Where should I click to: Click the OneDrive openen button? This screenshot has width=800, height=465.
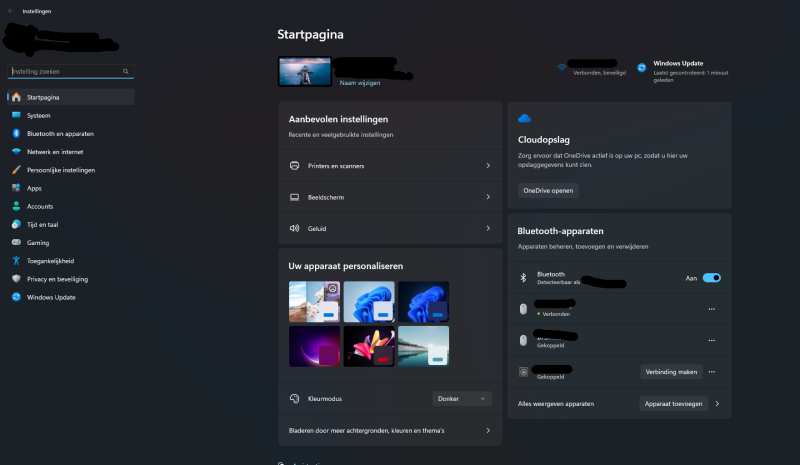[548, 190]
